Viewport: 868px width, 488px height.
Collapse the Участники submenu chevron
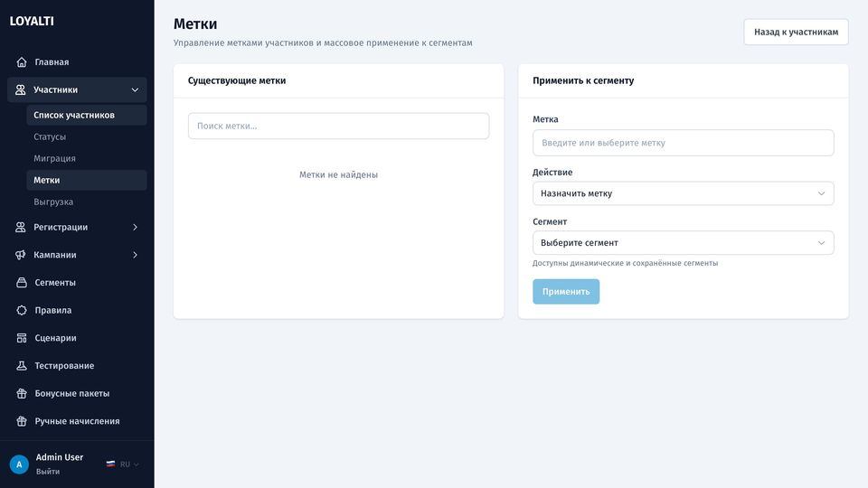pos(135,89)
